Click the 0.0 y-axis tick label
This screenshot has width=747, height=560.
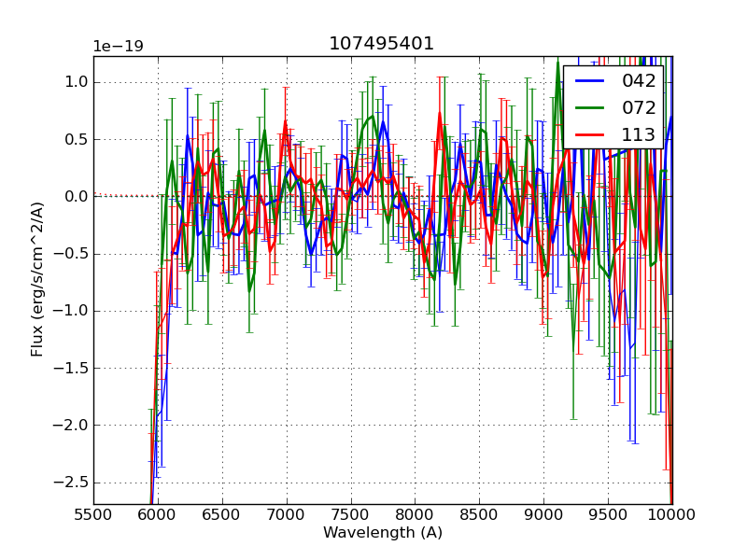click(75, 196)
